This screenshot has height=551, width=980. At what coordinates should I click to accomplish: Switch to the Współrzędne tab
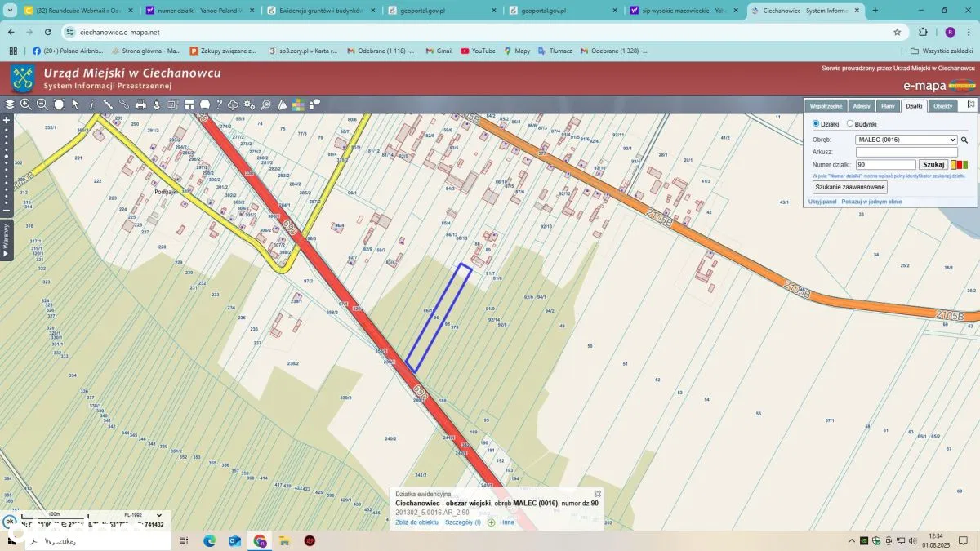click(826, 106)
